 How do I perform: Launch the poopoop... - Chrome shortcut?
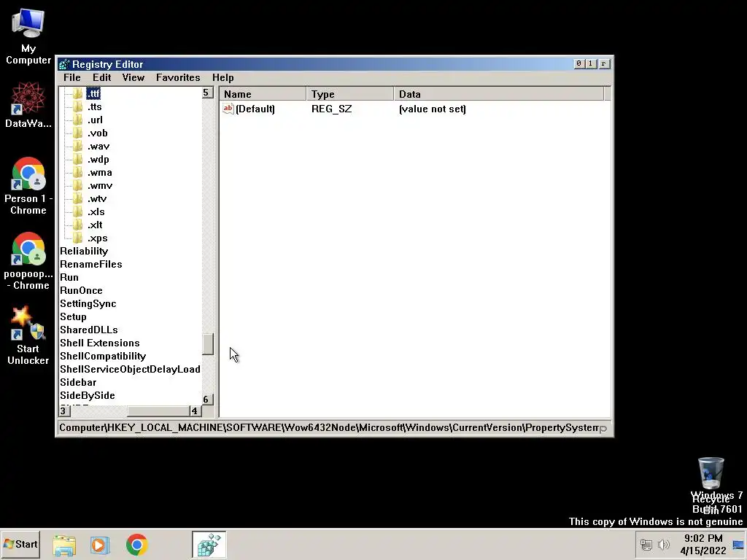[28, 262]
